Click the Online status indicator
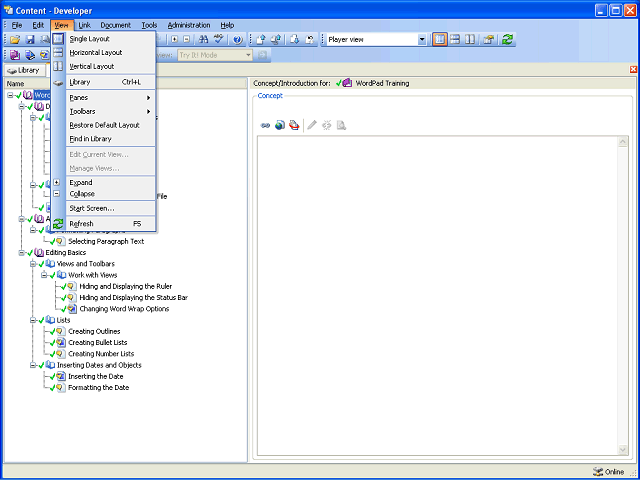 (608, 472)
